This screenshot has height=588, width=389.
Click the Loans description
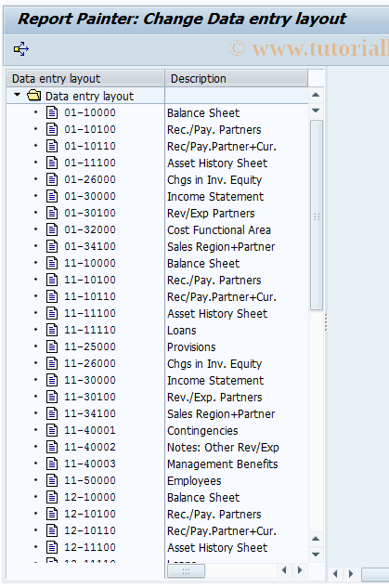pos(182,331)
